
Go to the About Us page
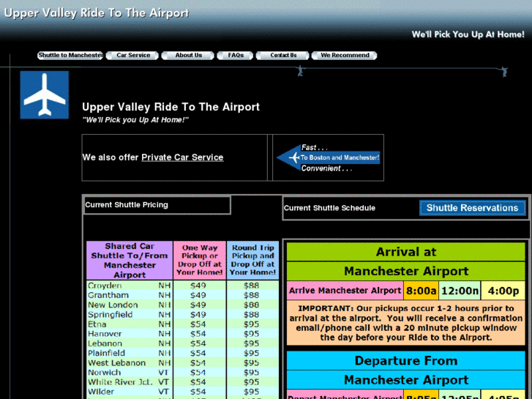tap(188, 56)
